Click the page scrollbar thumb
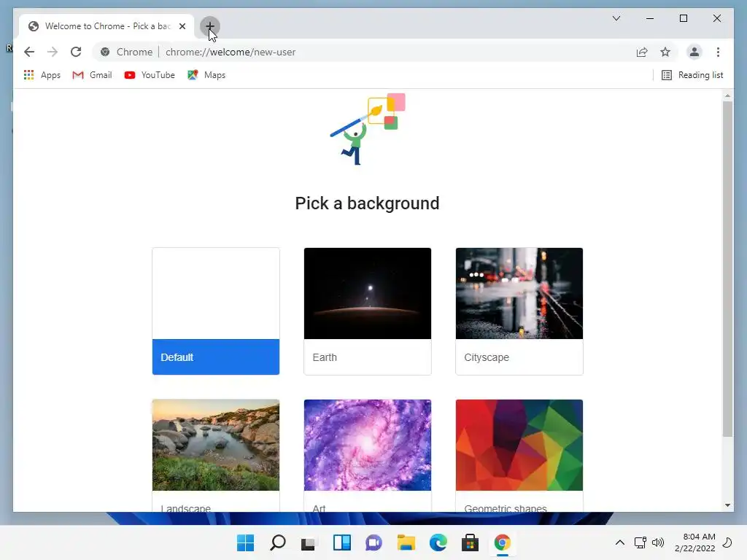 tap(727, 269)
